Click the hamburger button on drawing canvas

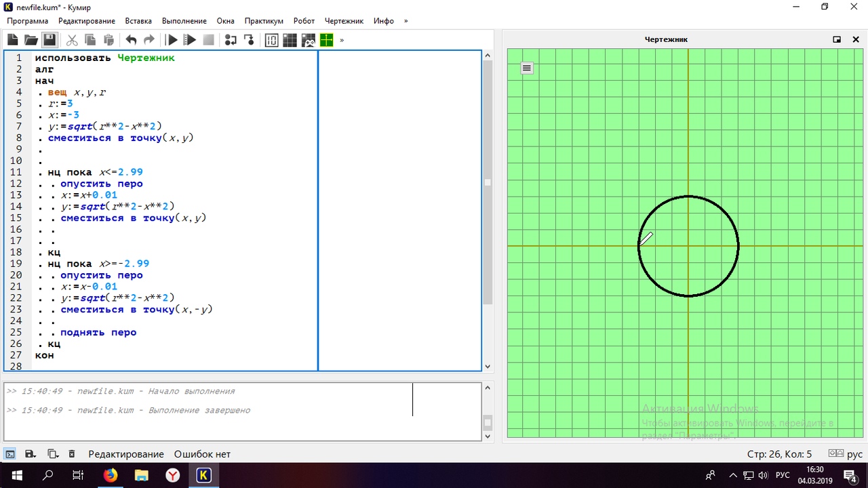[527, 68]
